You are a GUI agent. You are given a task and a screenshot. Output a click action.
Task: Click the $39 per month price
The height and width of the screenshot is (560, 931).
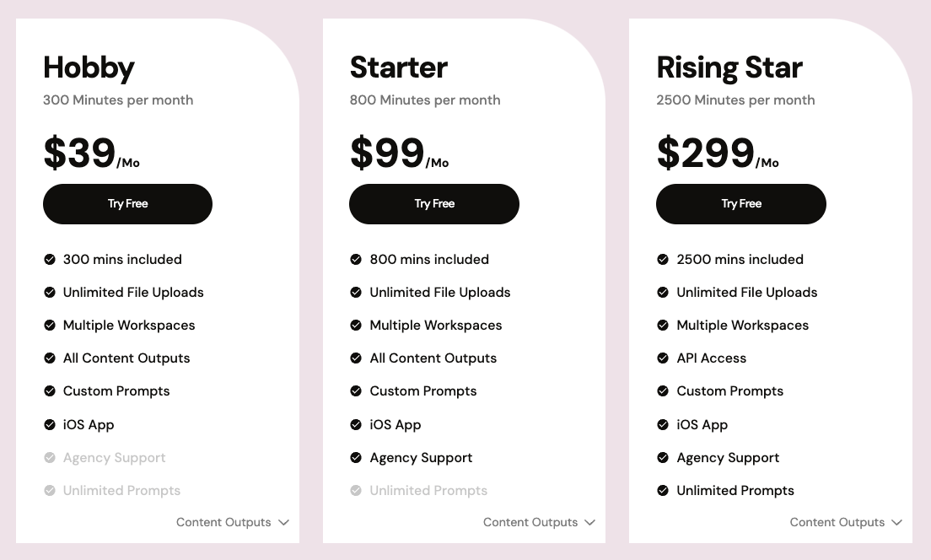tap(79, 153)
